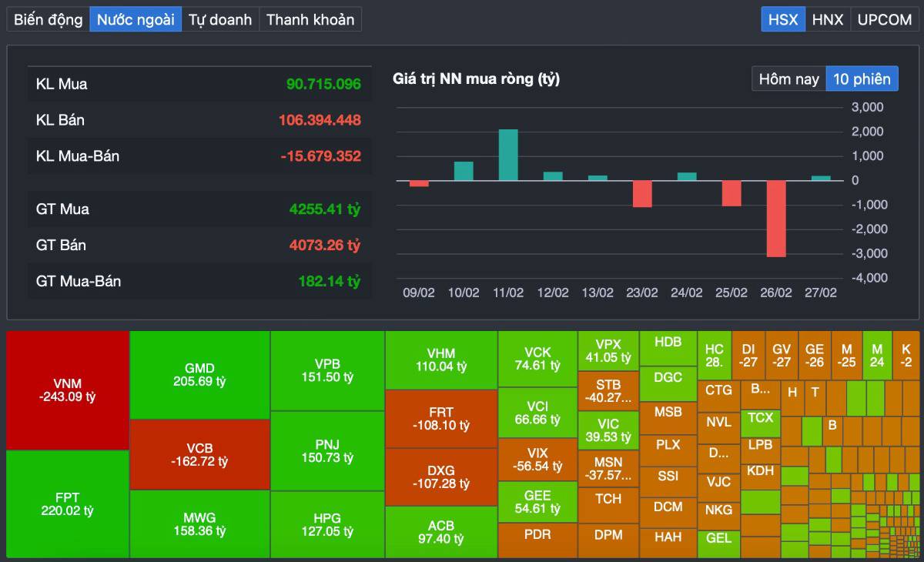Image resolution: width=924 pixels, height=562 pixels.
Task: Click the FPT 220.02 tỷ tile
Action: [x=68, y=504]
